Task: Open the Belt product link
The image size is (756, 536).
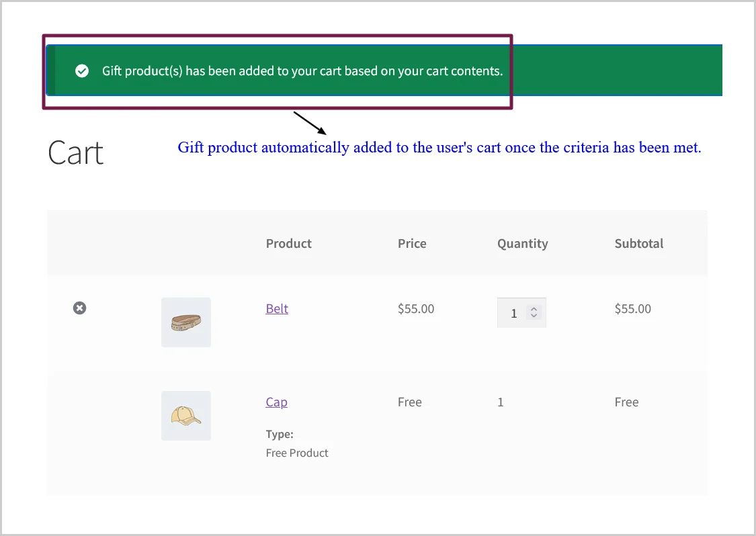Action: 277,308
